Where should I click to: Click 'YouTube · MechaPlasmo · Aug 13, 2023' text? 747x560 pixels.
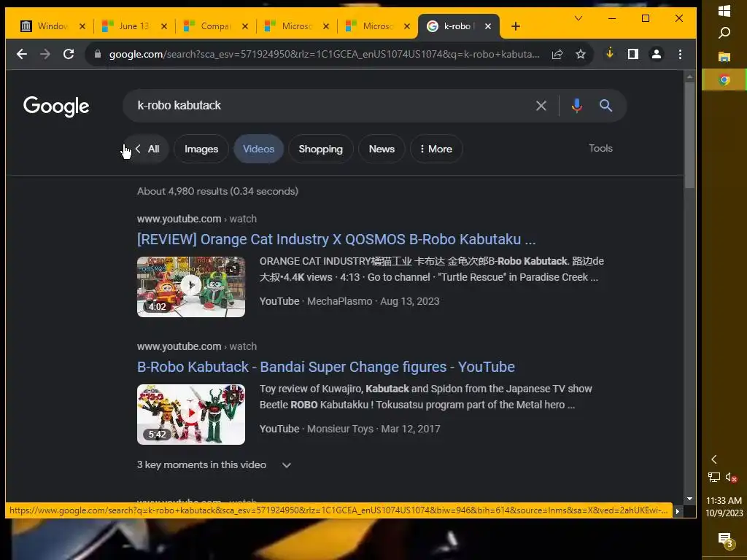click(x=349, y=301)
